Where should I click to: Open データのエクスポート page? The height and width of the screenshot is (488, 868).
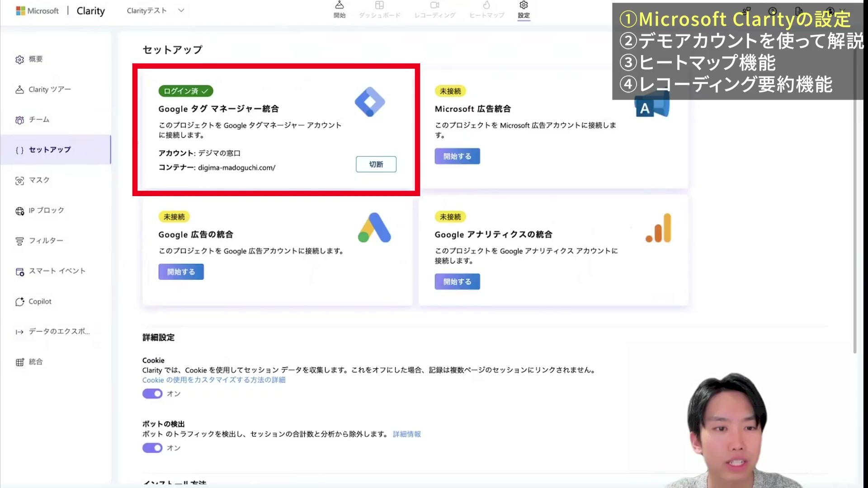56,331
